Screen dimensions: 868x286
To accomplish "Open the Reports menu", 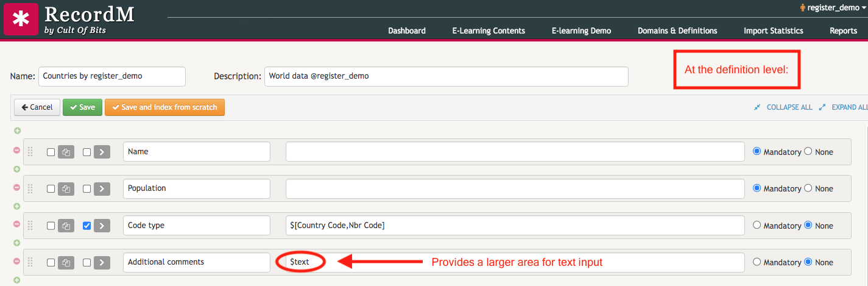I will point(844,30).
